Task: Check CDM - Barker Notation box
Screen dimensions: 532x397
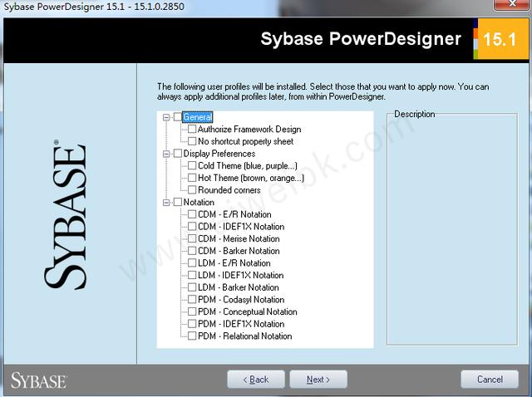Action: click(192, 251)
